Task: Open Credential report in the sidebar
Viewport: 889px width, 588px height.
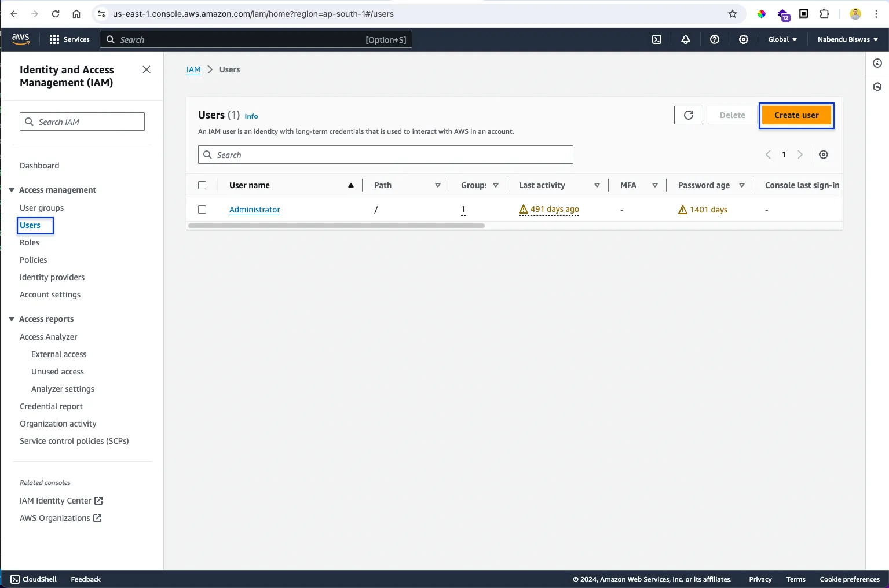Action: coord(51,406)
